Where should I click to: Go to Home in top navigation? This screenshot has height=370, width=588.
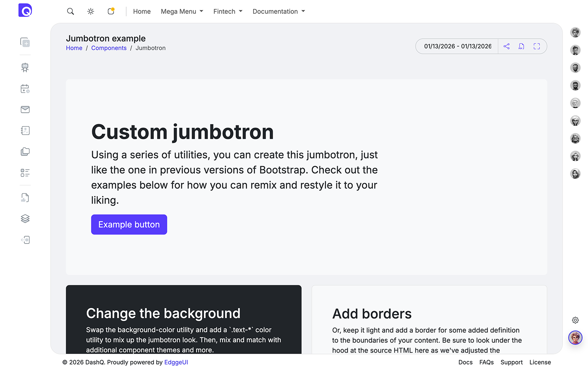(142, 11)
